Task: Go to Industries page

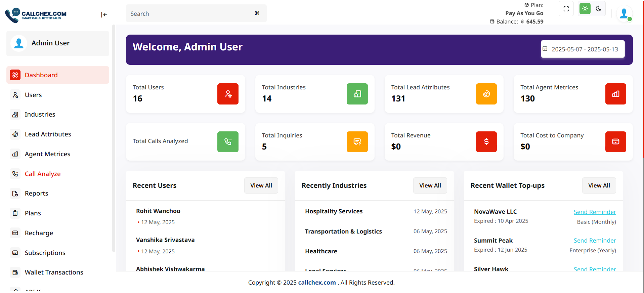Action: pos(58,115)
